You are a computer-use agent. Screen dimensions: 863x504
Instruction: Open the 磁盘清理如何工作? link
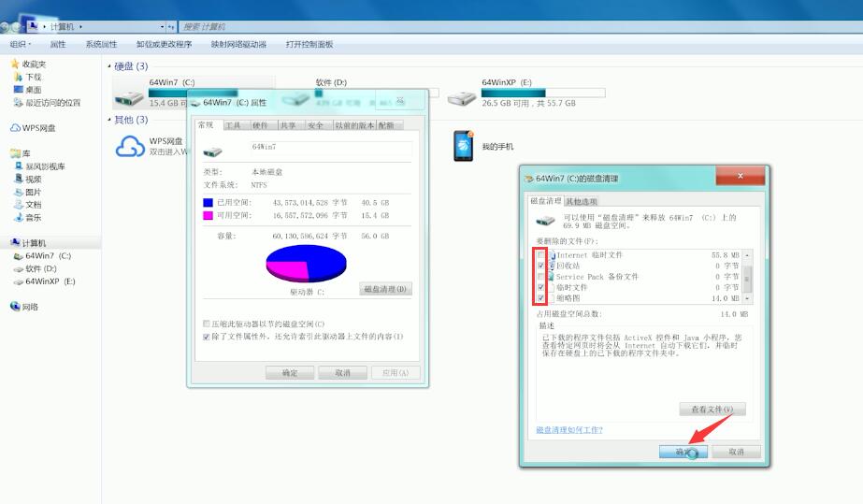tap(569, 430)
